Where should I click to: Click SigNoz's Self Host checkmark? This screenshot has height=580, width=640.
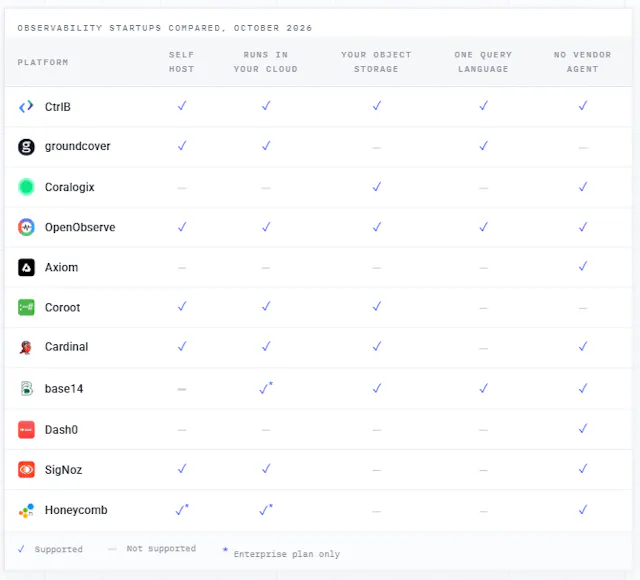[x=182, y=469]
